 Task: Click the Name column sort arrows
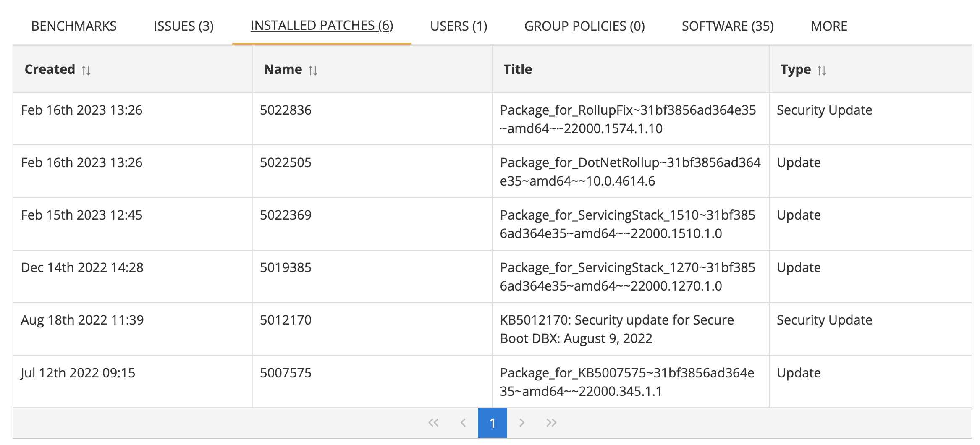pyautogui.click(x=313, y=70)
